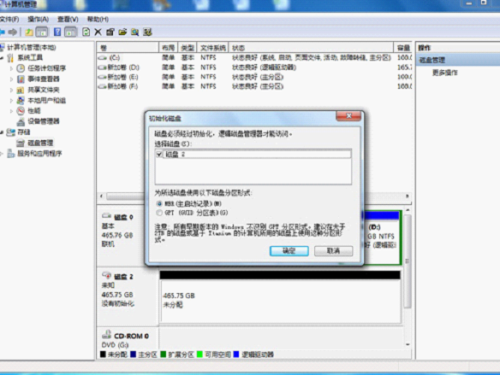The width and height of the screenshot is (500, 375).
Task: Open the 帮助(H) menu
Action: [x=98, y=19]
